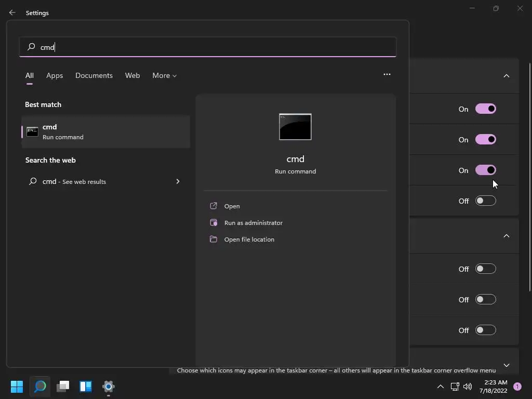Screen dimensions: 532x399
Task: Show hidden icons tray chevron
Action: [441, 387]
